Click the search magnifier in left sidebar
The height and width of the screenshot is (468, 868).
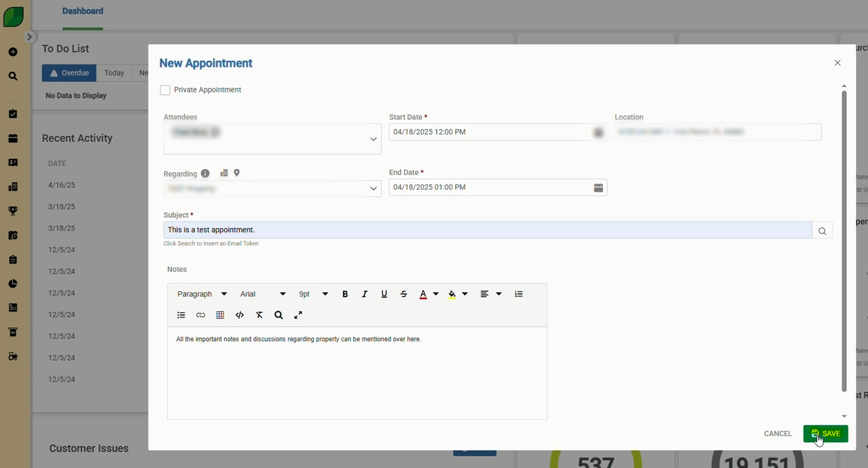tap(13, 76)
